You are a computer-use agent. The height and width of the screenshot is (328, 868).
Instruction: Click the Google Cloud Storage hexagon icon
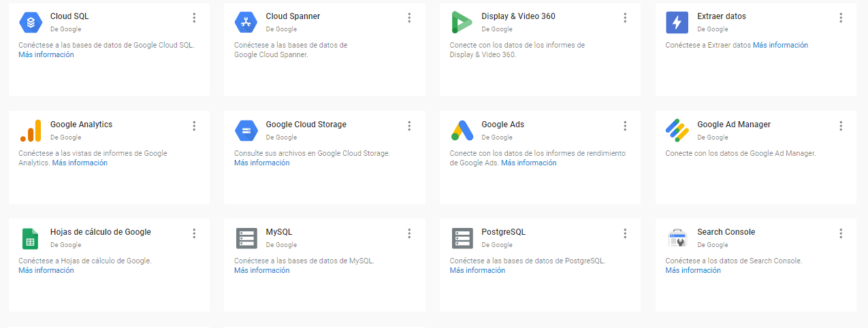pyautogui.click(x=246, y=131)
